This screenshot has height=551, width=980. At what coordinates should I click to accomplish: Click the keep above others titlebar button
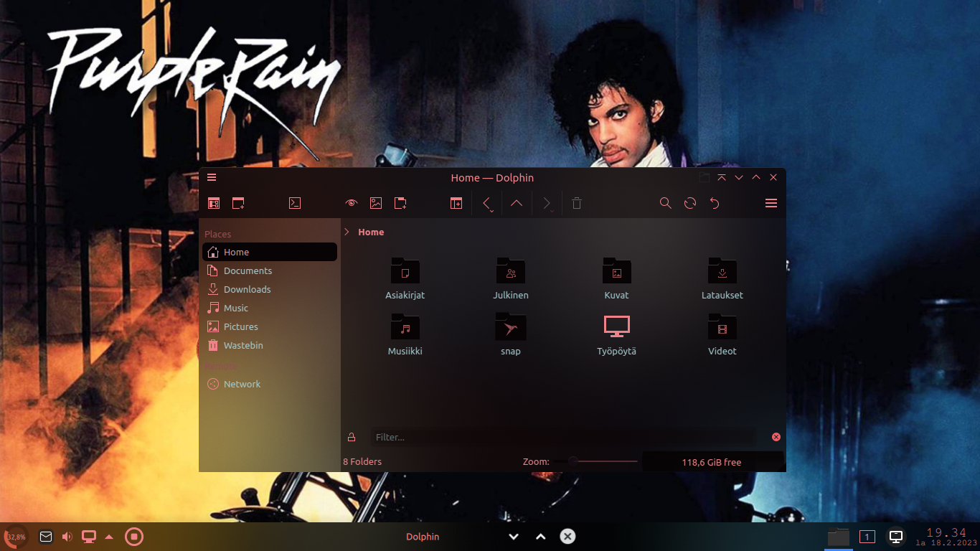pyautogui.click(x=722, y=177)
